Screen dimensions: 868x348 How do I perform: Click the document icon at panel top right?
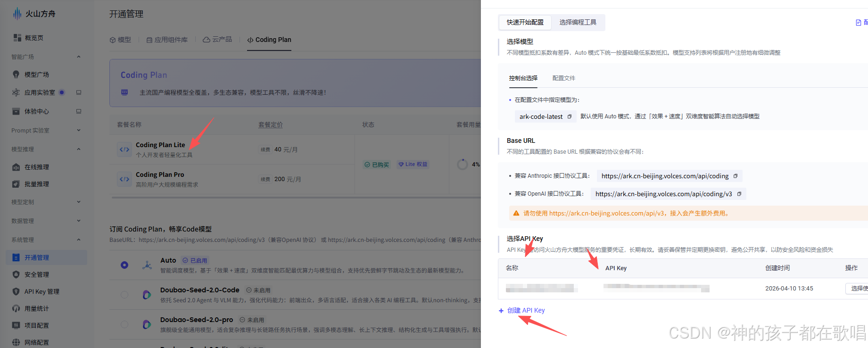point(858,23)
